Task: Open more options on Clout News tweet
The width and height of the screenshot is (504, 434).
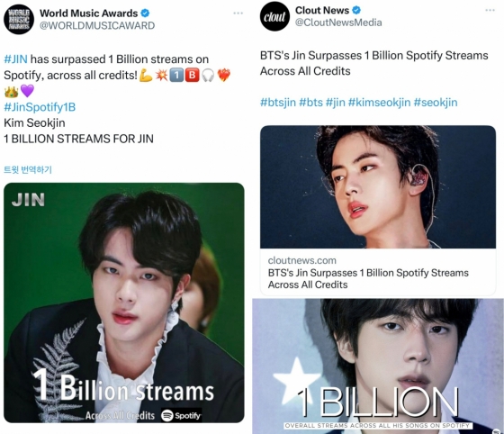Action: pos(490,10)
